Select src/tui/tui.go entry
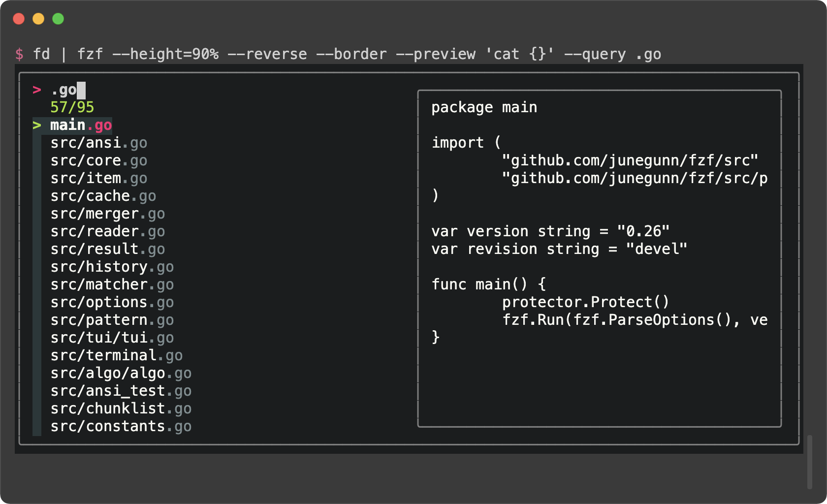The width and height of the screenshot is (827, 504). pos(112,338)
